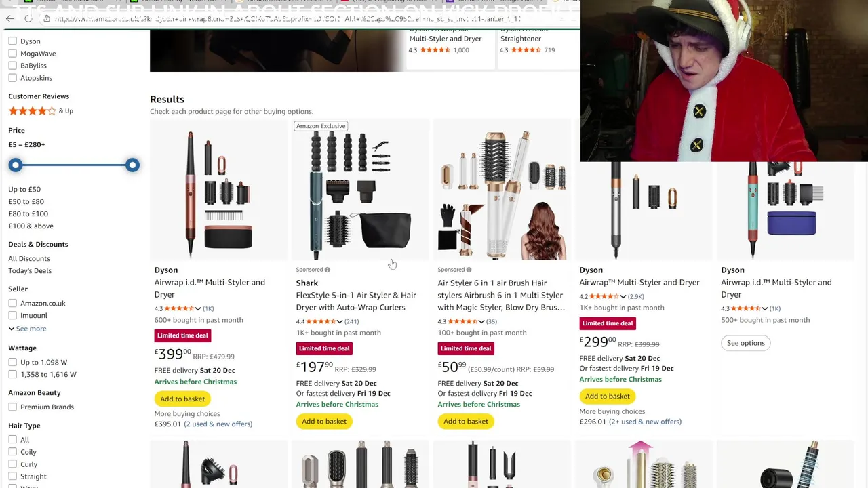The height and width of the screenshot is (488, 868).
Task: Open 2+ used & new offers link
Action: [x=645, y=422]
